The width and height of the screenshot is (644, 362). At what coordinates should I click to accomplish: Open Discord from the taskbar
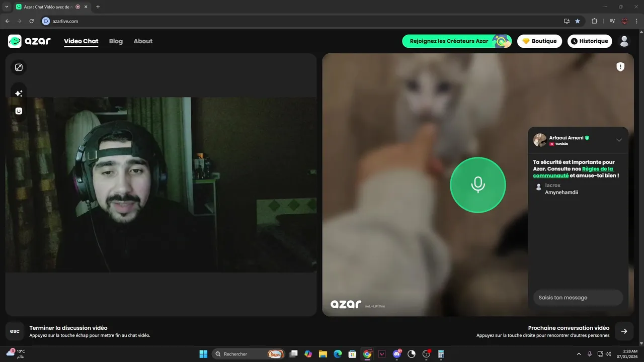397,354
